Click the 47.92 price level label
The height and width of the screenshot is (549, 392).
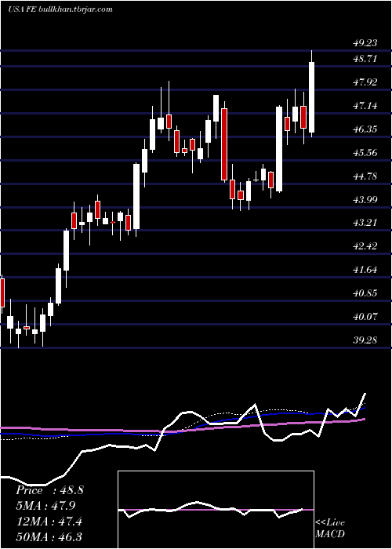coord(365,82)
